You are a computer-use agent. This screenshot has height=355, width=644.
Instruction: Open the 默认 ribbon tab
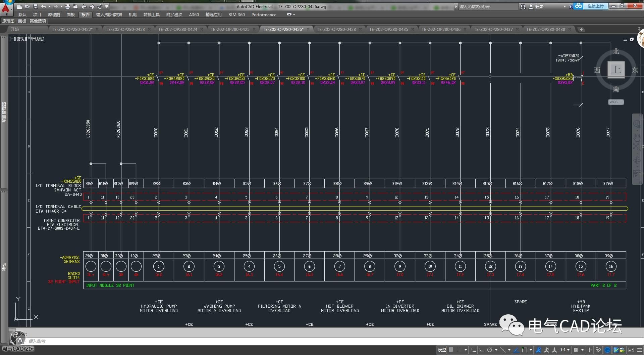(x=22, y=14)
